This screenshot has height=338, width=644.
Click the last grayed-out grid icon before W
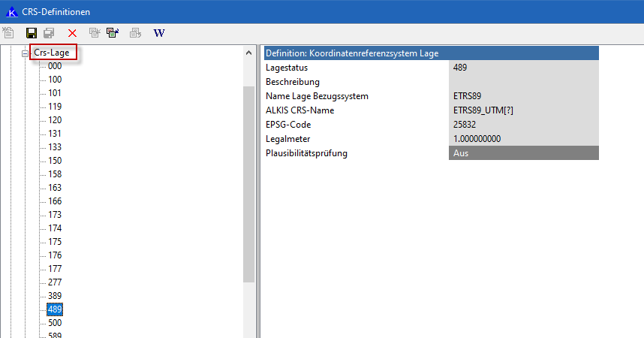pos(135,33)
